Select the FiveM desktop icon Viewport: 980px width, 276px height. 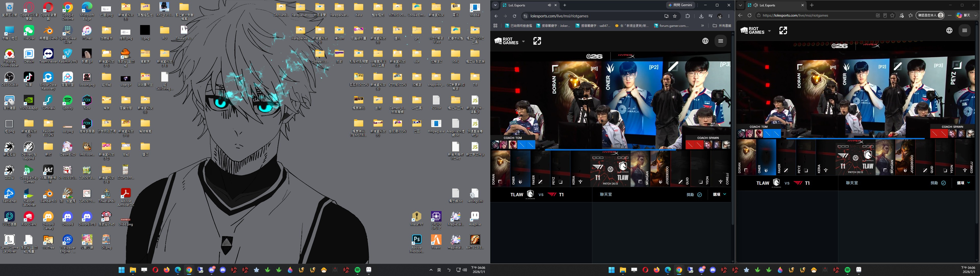(x=436, y=242)
